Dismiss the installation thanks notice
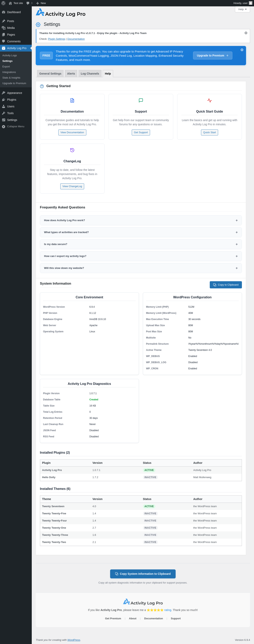 (x=246, y=33)
